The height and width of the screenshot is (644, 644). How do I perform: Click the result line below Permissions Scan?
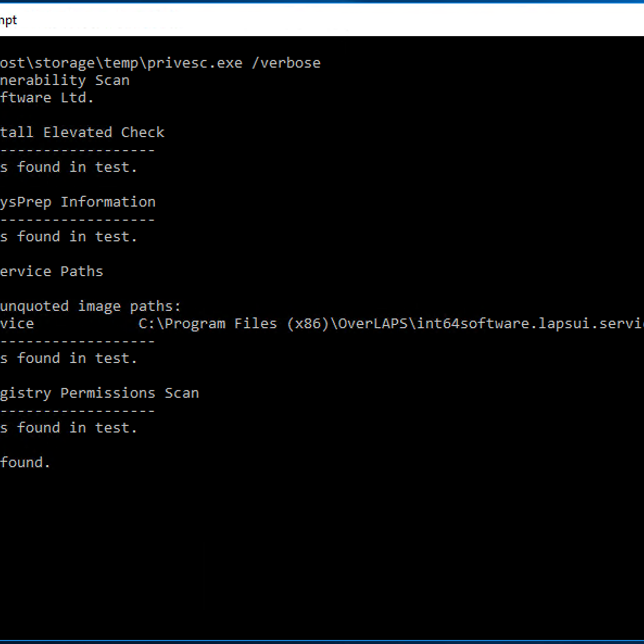point(69,428)
